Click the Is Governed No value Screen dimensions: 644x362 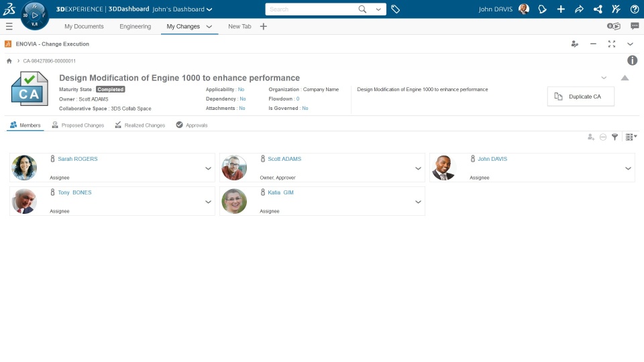pos(305,109)
